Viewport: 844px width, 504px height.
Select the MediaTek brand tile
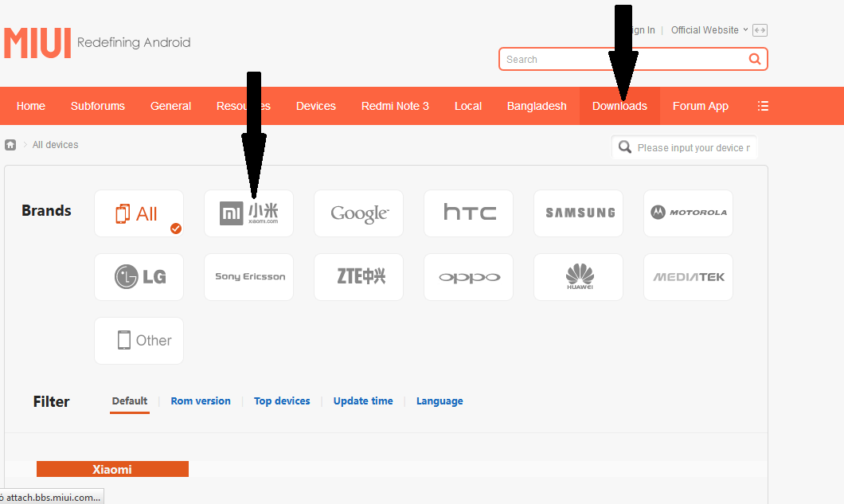pyautogui.click(x=688, y=277)
